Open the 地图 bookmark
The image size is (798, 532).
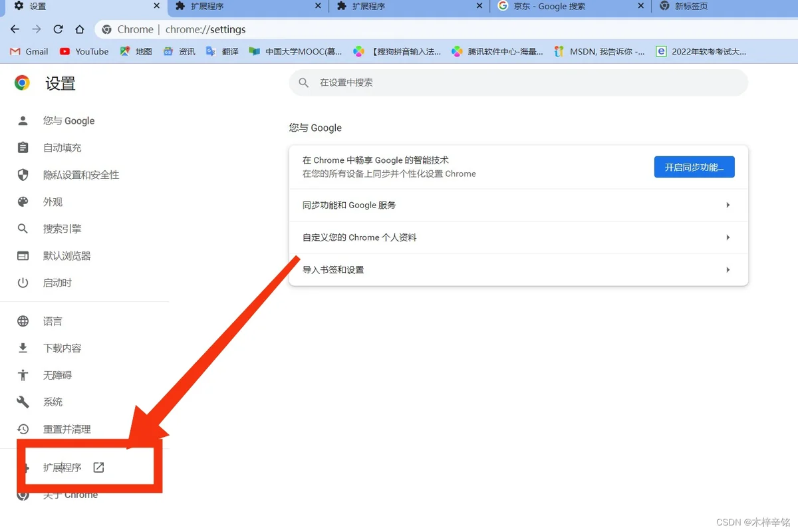(136, 51)
